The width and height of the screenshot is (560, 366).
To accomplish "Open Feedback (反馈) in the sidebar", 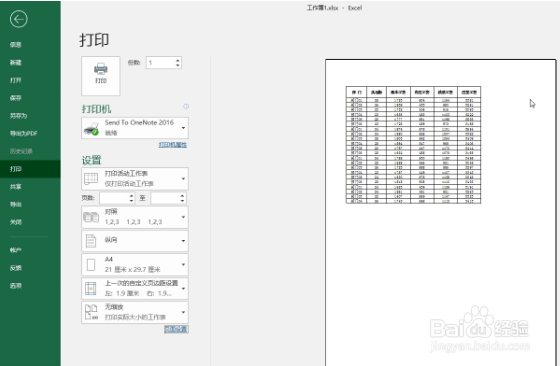I will pyautogui.click(x=16, y=268).
